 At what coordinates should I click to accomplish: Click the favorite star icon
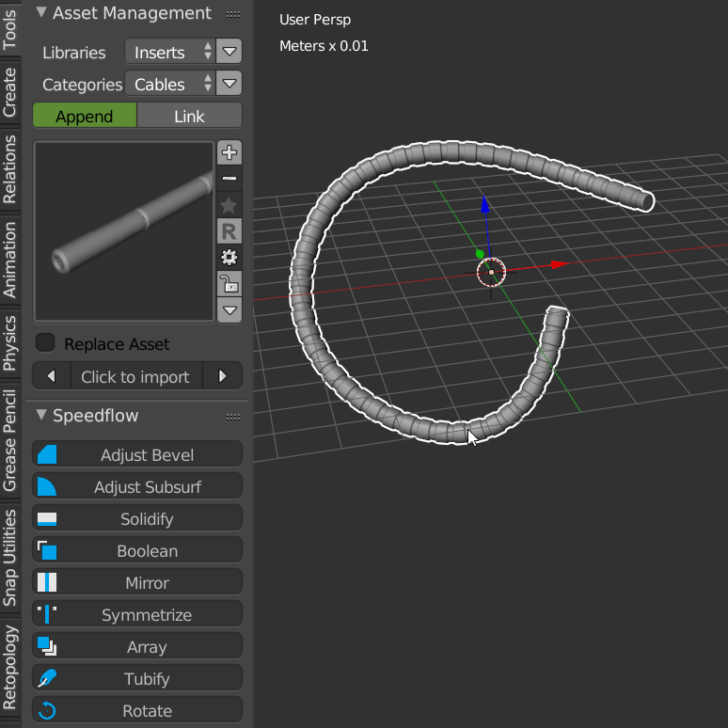pos(229,205)
